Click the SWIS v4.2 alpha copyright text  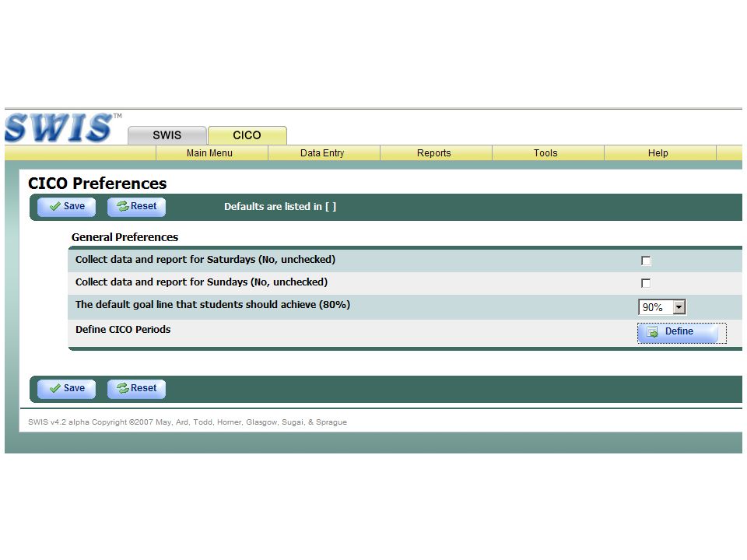coord(188,422)
